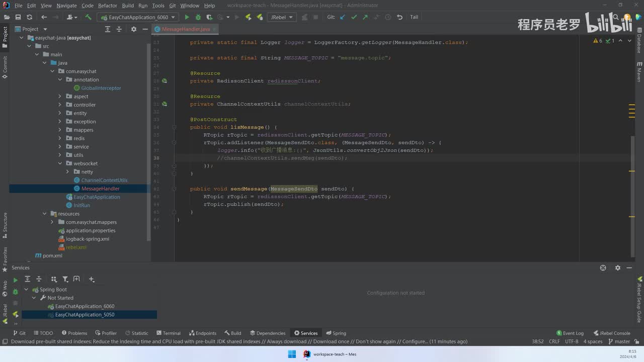Click the Build project hammer icon
This screenshot has width=644, height=362.
coord(88,17)
